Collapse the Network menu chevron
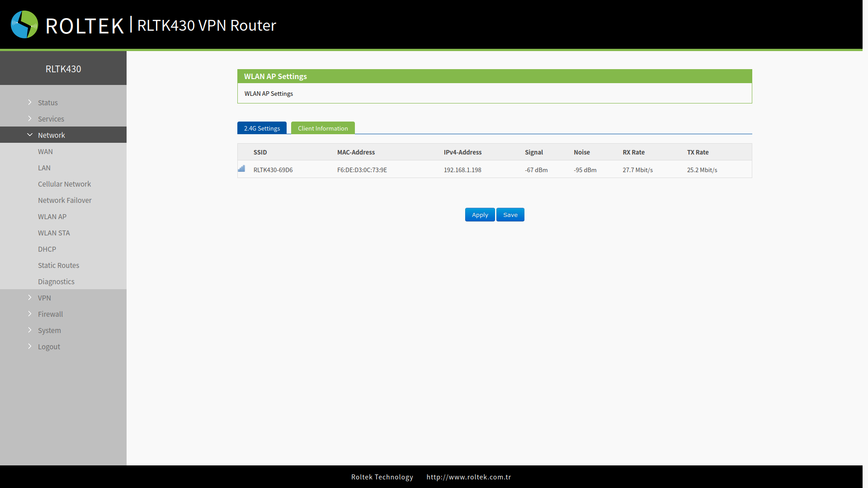 pos(30,135)
